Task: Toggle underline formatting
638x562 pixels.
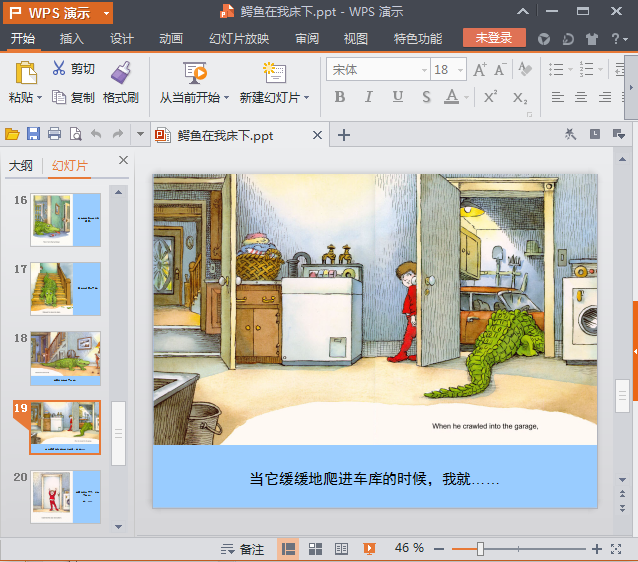Action: (398, 97)
